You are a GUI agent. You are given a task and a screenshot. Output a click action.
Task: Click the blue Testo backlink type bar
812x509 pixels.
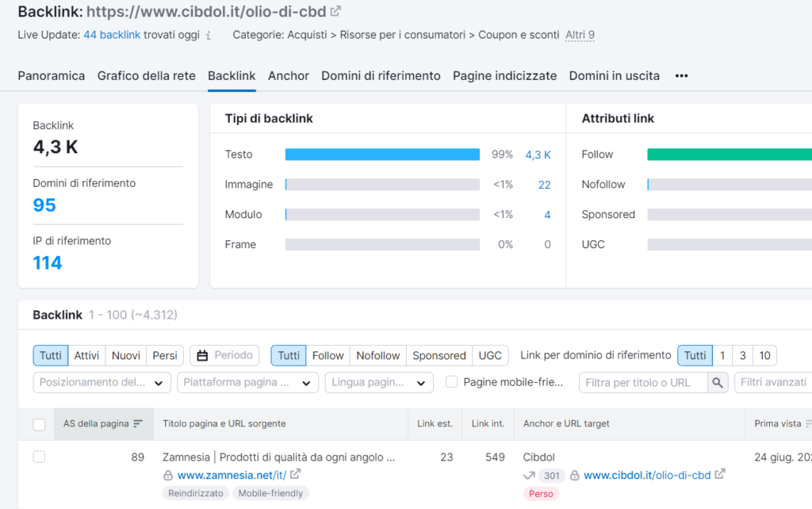(x=382, y=155)
